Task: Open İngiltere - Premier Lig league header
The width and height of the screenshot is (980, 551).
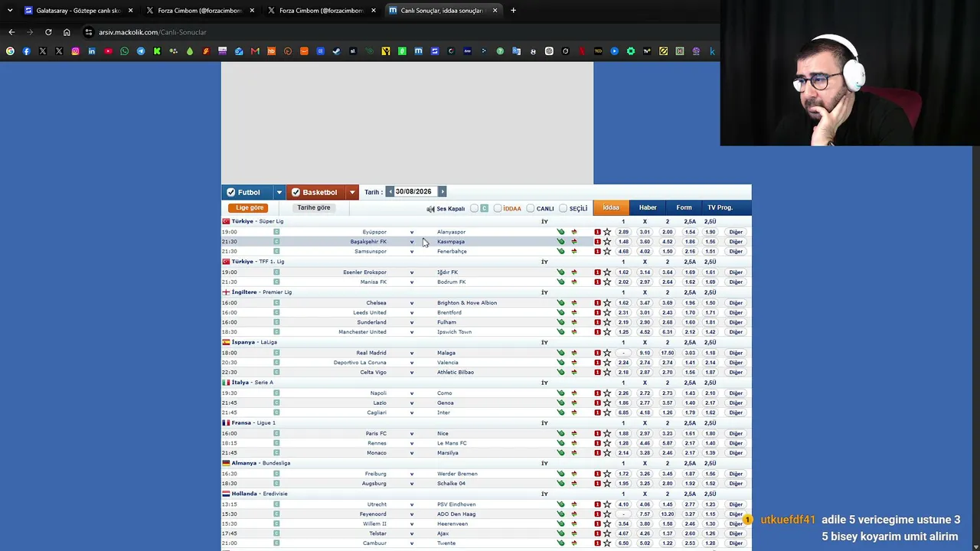Action: pyautogui.click(x=262, y=292)
